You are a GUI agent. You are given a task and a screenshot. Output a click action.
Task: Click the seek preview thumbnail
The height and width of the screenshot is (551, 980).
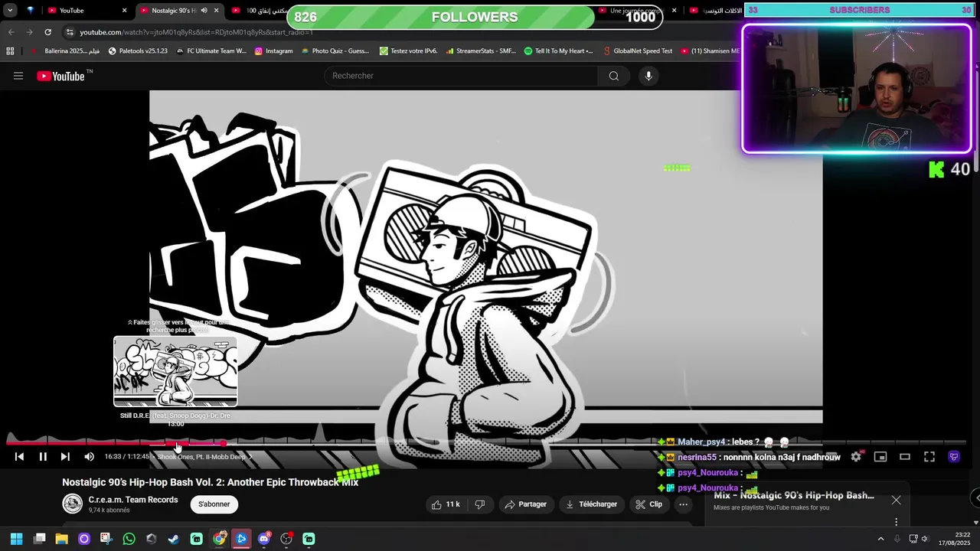point(175,372)
